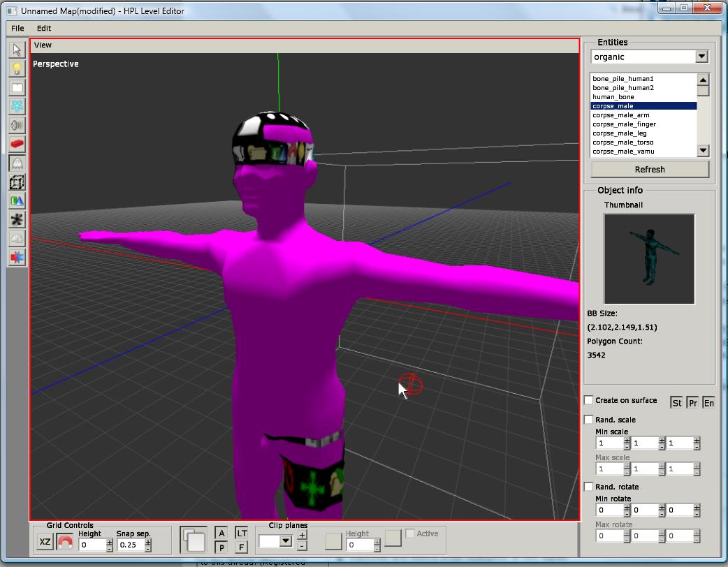The width and height of the screenshot is (728, 567).
Task: Click the XZ grid plane button
Action: pos(45,542)
